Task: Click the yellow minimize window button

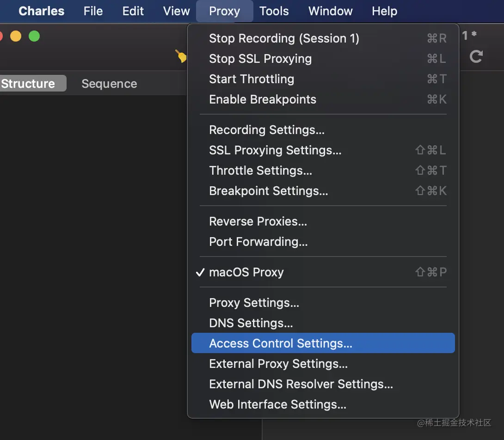Action: point(16,36)
